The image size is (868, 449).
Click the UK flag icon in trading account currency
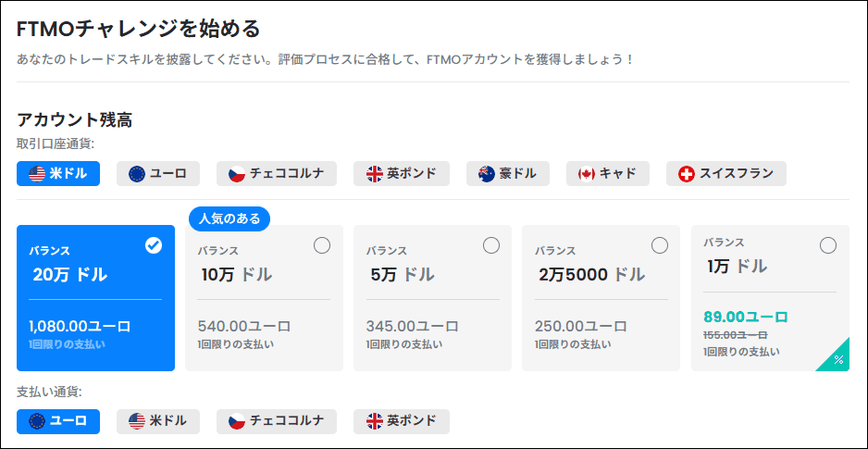tap(374, 174)
